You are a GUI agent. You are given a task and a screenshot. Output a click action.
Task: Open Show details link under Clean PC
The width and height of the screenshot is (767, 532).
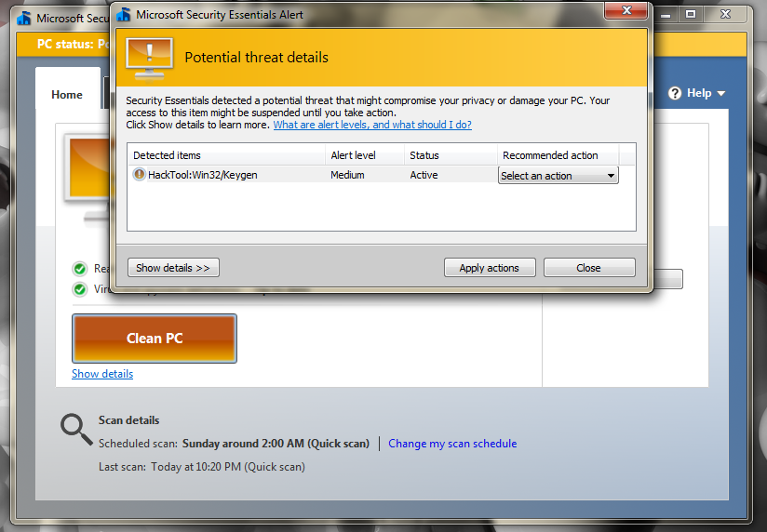(102, 374)
